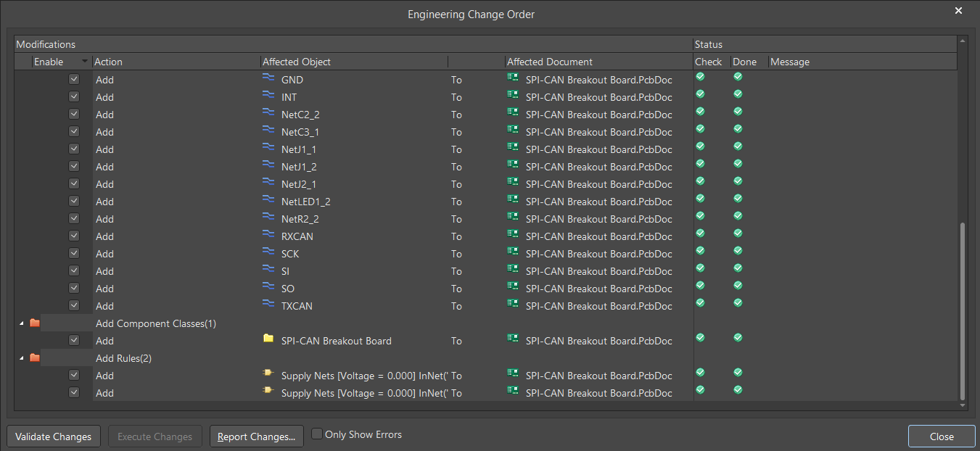The width and height of the screenshot is (980, 451).
Task: Click the PCB document icon in the INT row
Action: point(513,94)
